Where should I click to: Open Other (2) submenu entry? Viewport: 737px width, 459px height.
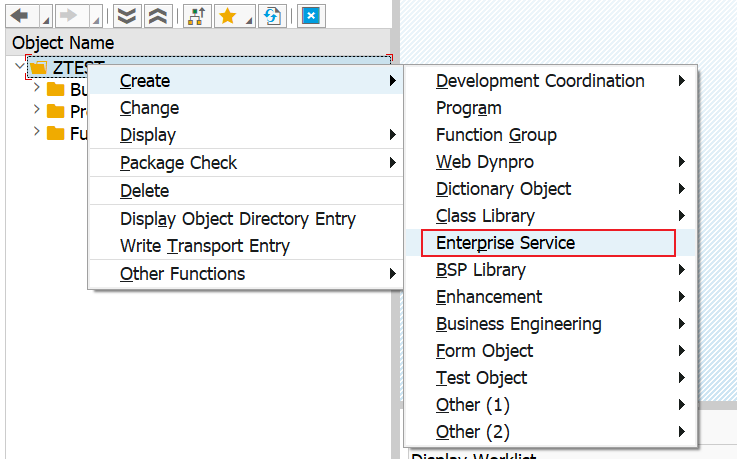coord(550,432)
